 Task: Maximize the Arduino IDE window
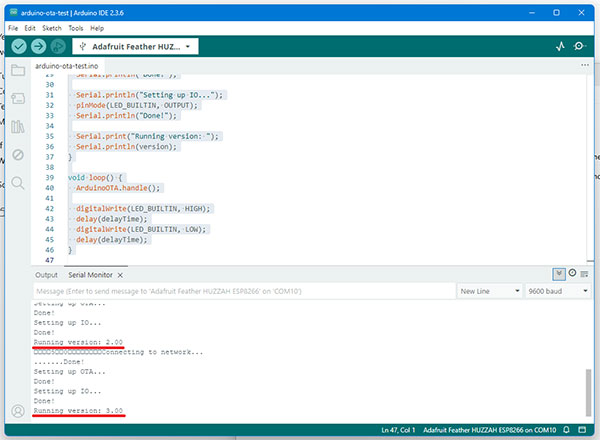click(x=556, y=13)
